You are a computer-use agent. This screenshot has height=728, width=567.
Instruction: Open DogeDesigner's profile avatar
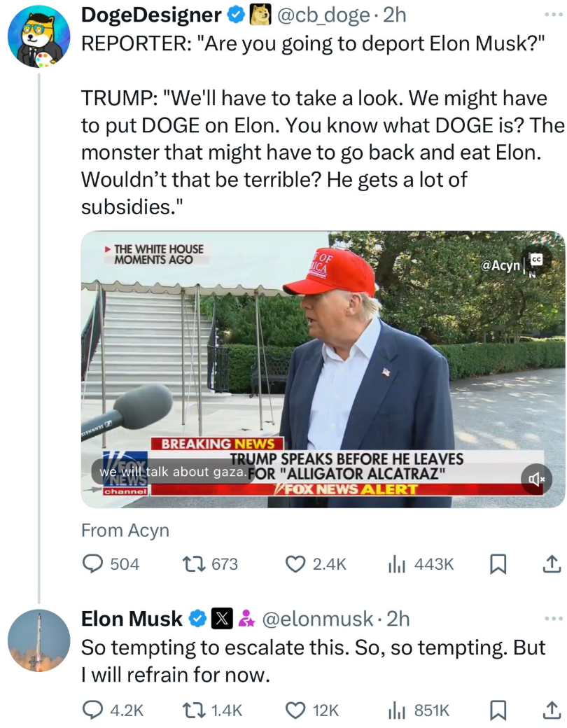pos(39,36)
